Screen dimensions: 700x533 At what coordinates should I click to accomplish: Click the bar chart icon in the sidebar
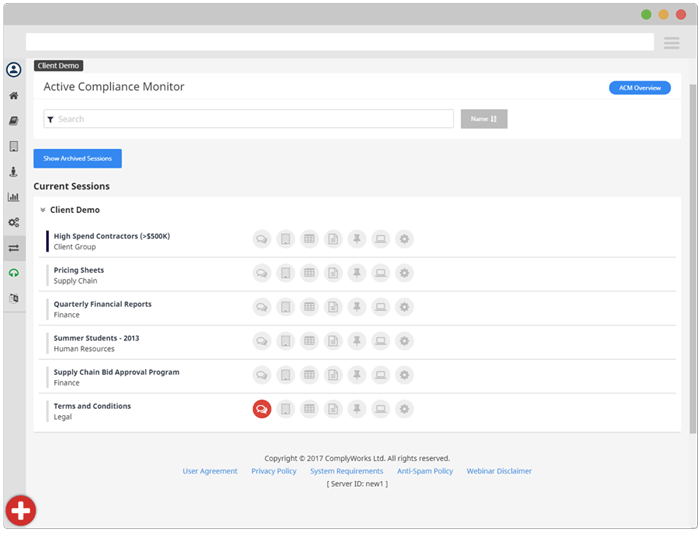coord(14,197)
